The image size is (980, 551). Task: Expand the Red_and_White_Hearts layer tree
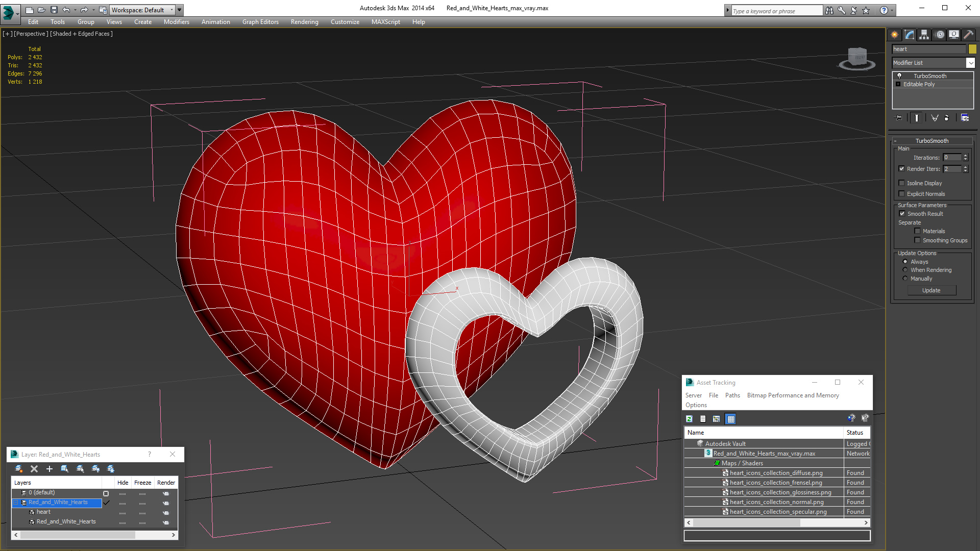15,502
